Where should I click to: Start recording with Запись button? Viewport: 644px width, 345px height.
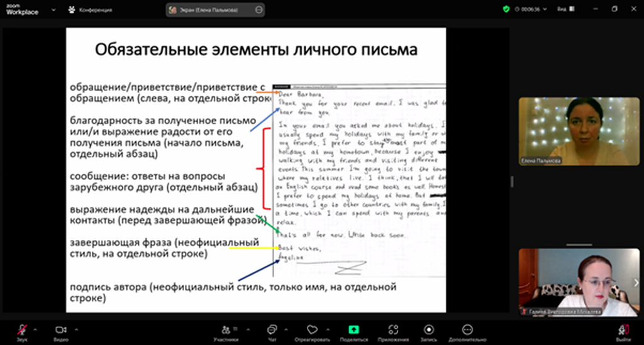point(429,329)
